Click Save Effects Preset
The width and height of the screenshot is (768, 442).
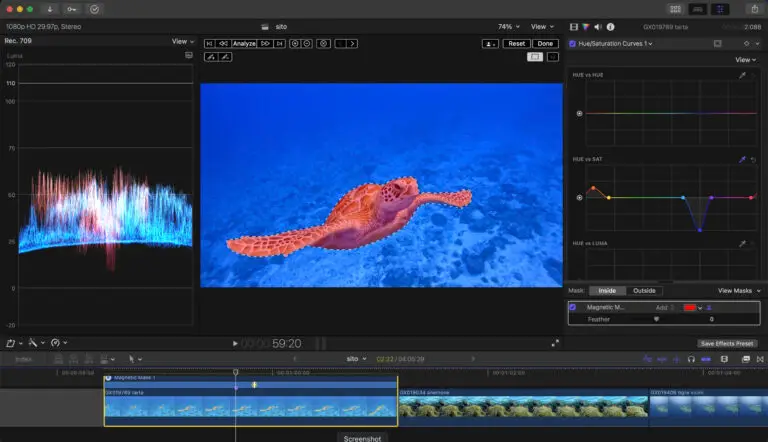click(727, 344)
